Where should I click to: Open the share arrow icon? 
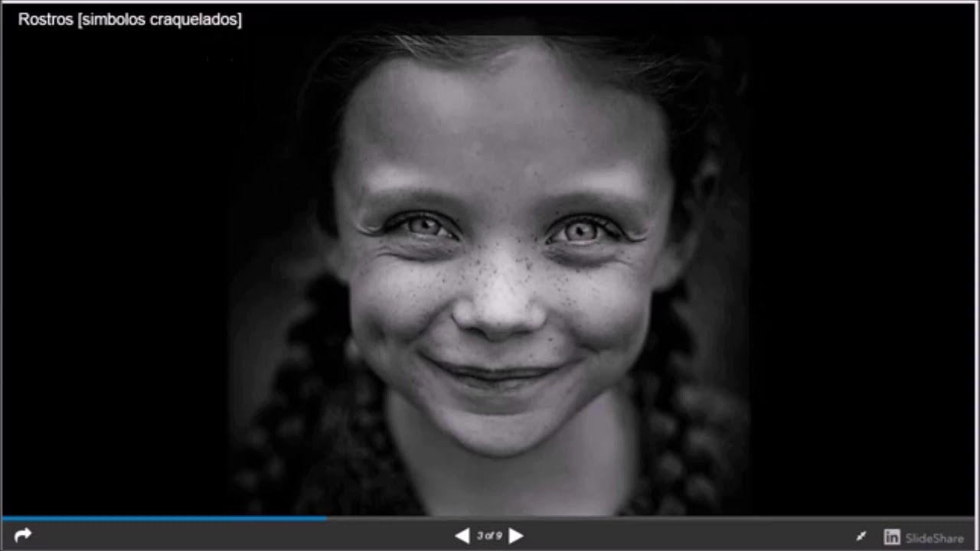23,535
